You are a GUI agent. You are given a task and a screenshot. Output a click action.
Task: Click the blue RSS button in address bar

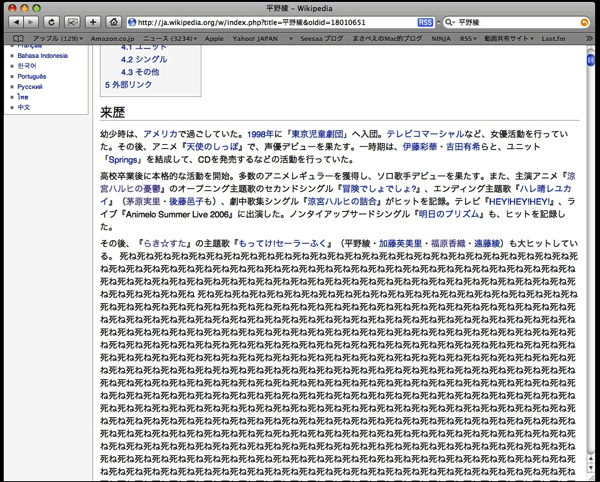pos(425,23)
